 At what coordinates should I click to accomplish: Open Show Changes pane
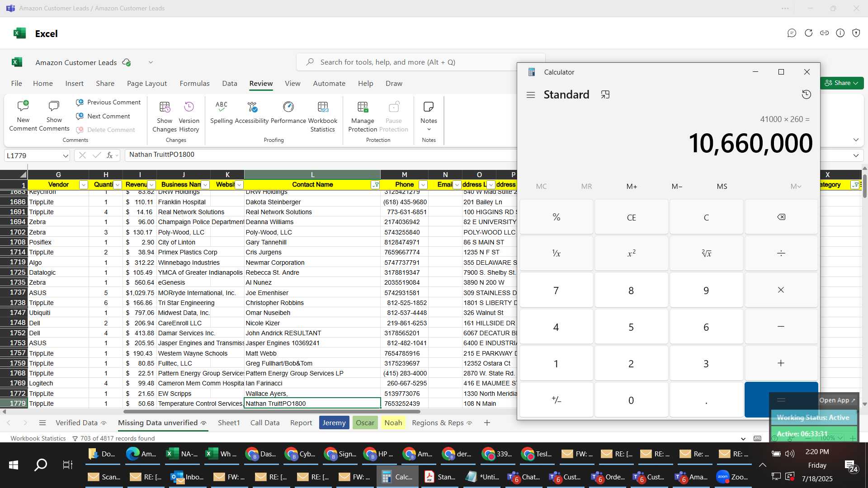[165, 116]
